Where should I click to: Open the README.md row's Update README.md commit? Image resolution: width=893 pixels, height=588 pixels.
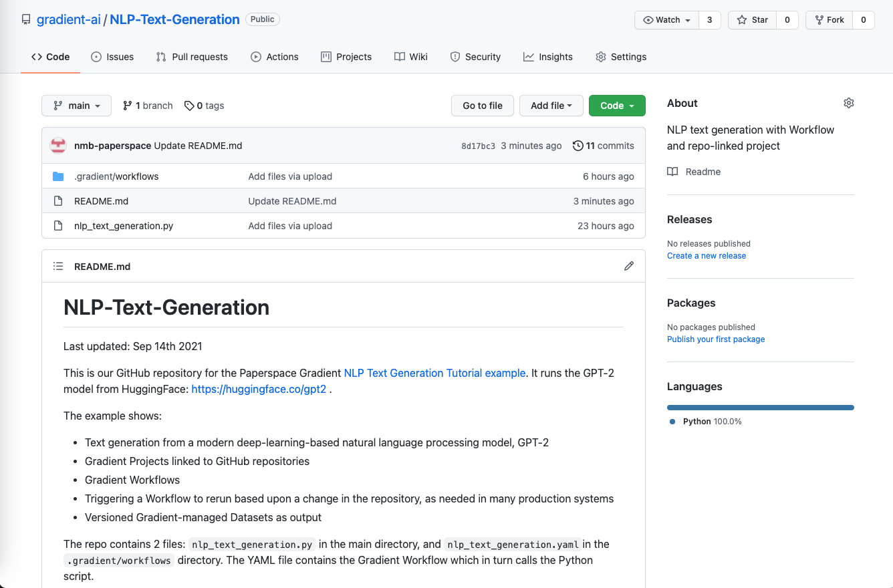coord(292,201)
